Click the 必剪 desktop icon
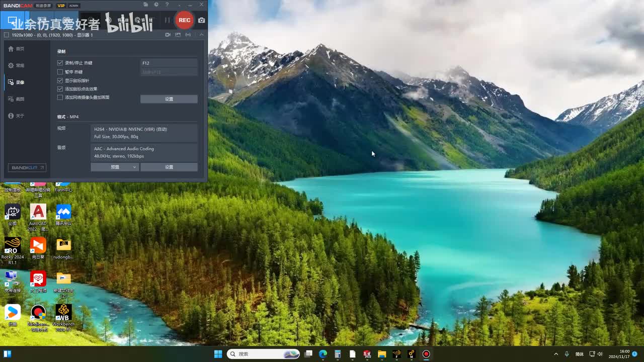Screen dimensions: 644x362 click(13, 215)
